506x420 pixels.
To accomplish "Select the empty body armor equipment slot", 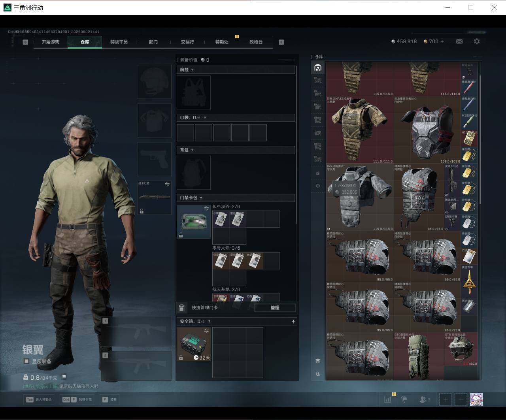I will coord(155,121).
